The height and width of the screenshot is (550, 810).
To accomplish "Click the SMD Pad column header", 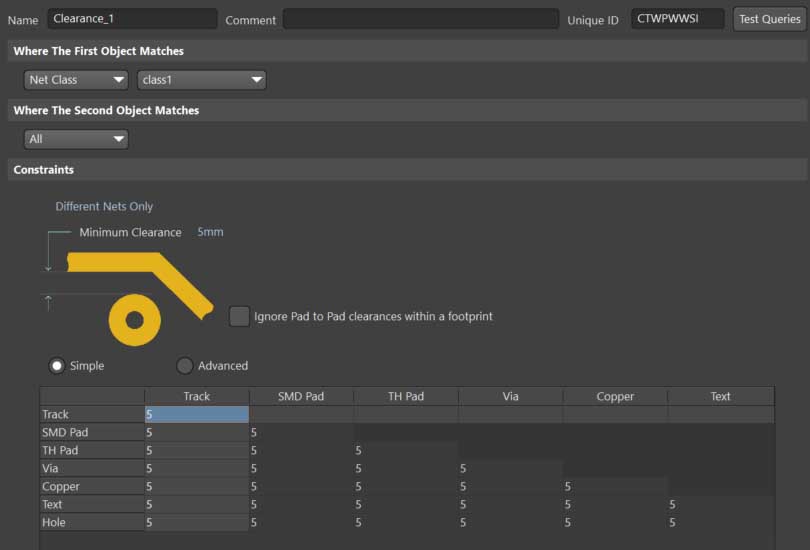I will (x=301, y=396).
